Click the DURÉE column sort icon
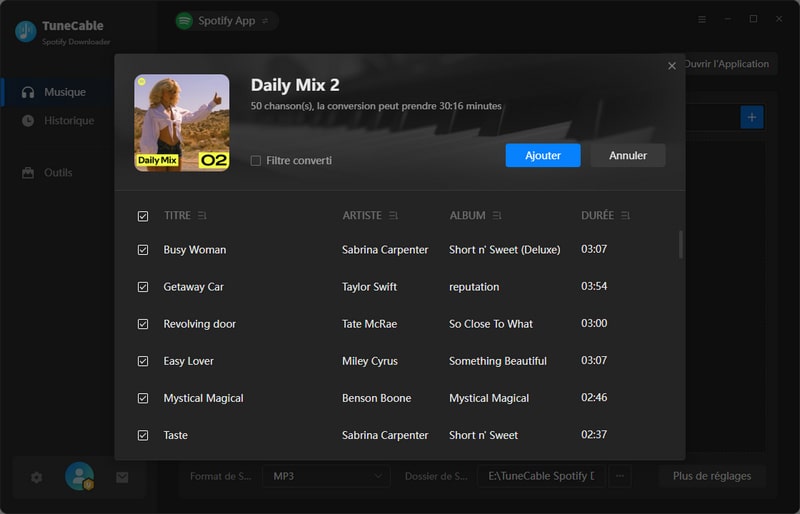 [x=626, y=216]
